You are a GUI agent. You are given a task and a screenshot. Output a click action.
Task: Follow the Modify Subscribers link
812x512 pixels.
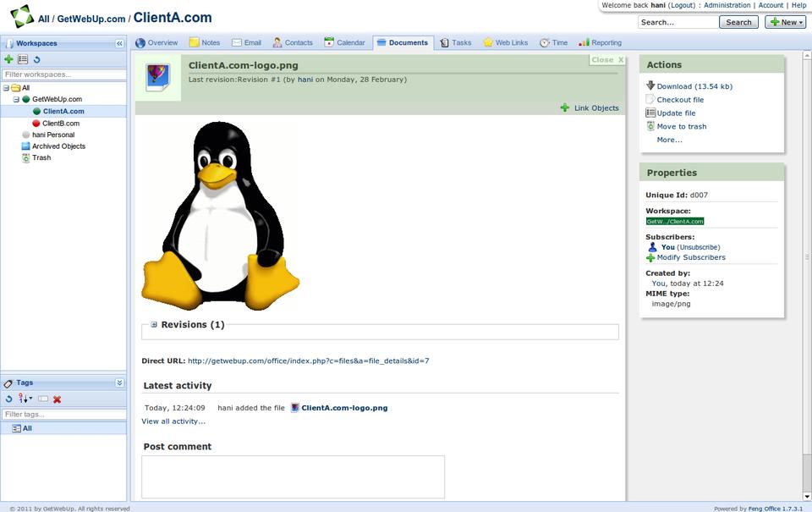click(x=691, y=257)
